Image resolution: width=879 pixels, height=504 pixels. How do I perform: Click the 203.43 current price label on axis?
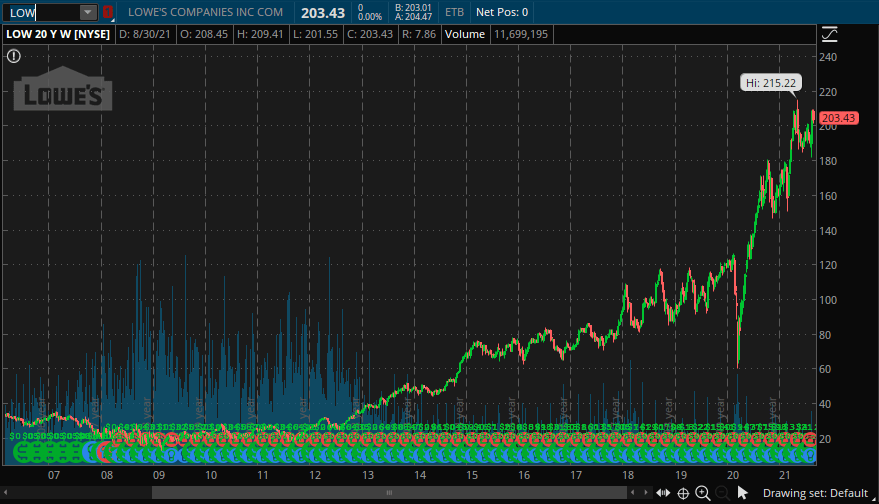838,118
